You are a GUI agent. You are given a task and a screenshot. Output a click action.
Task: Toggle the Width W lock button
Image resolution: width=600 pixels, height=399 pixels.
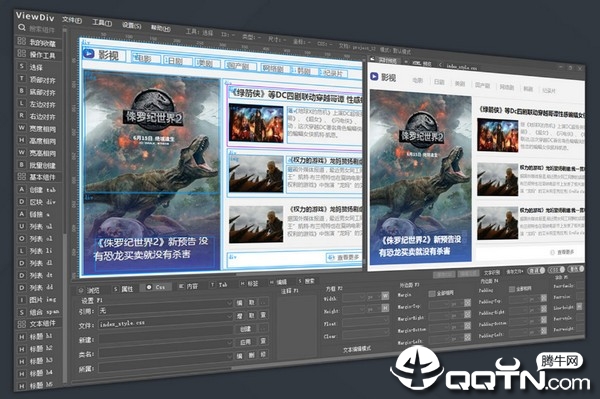click(385, 296)
